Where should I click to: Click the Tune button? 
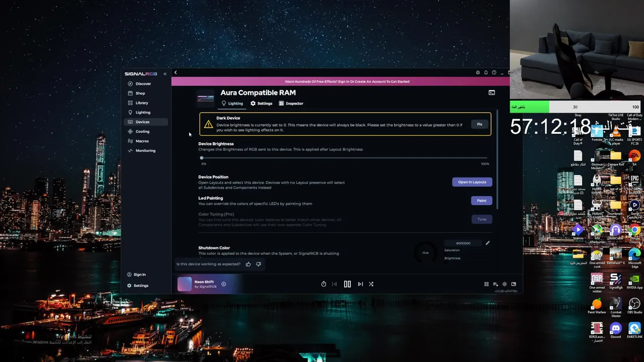(x=481, y=219)
